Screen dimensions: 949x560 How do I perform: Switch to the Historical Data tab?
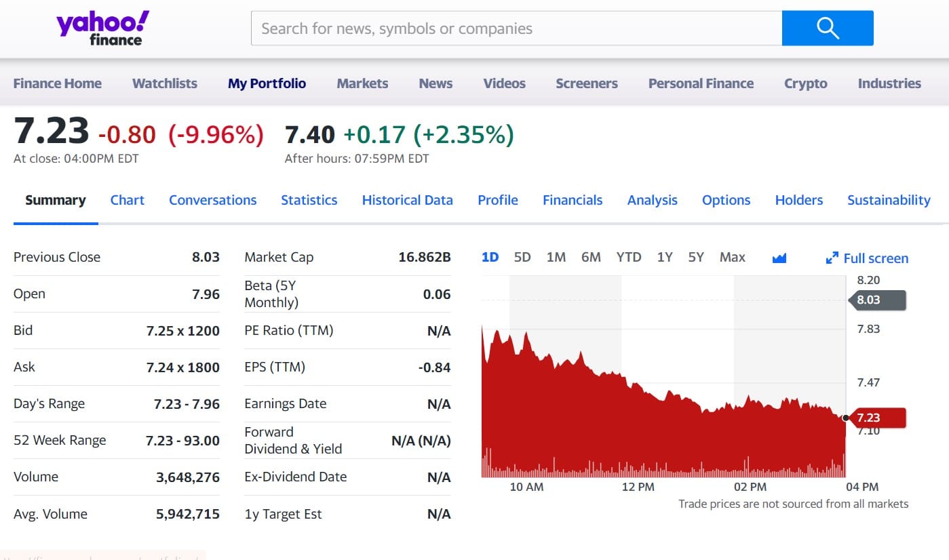pyautogui.click(x=407, y=200)
